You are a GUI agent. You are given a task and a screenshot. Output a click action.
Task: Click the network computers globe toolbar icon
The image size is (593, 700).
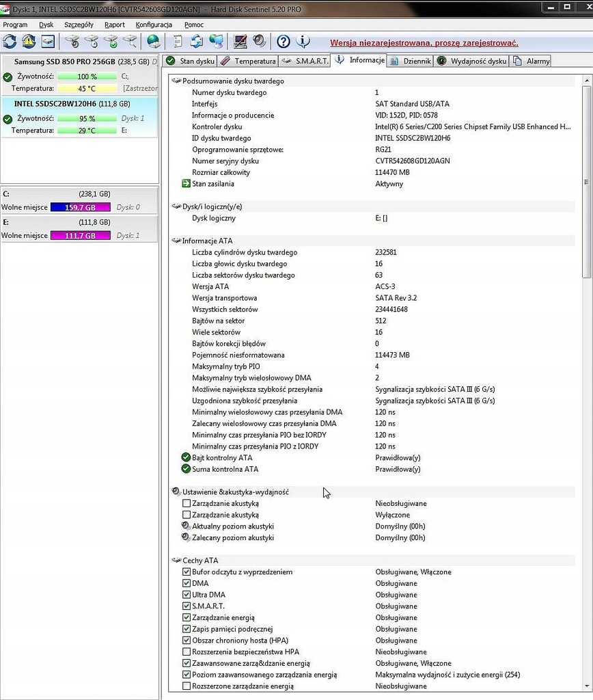coord(217,42)
